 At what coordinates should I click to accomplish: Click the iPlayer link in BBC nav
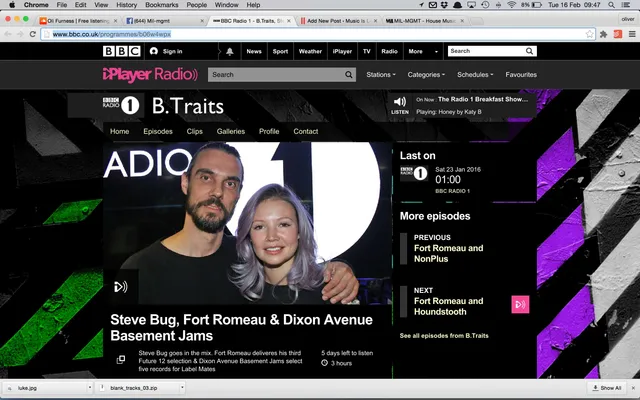(342, 51)
